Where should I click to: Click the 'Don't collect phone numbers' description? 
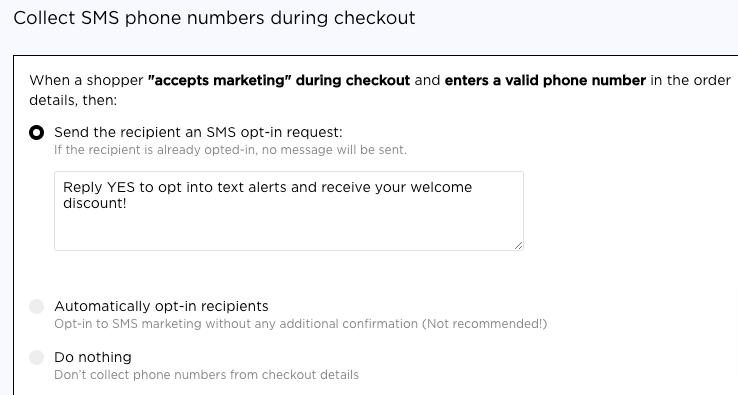click(x=139, y=375)
